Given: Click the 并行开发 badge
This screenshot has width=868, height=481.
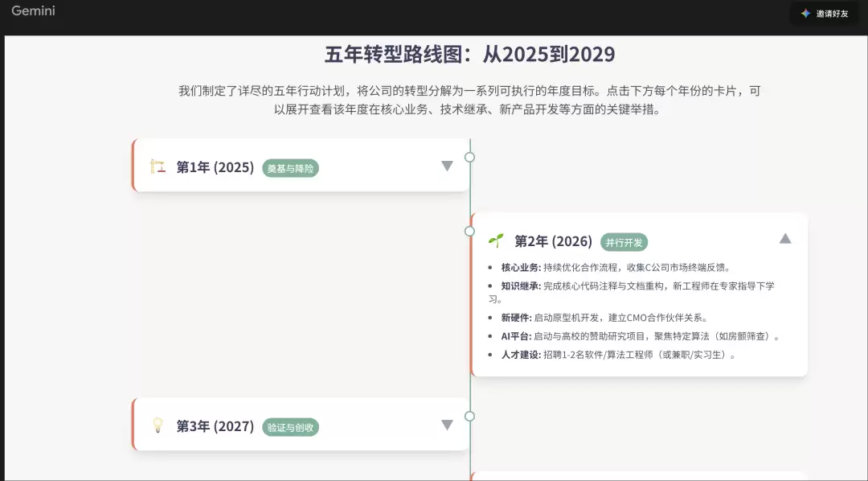Looking at the screenshot, I should point(624,242).
